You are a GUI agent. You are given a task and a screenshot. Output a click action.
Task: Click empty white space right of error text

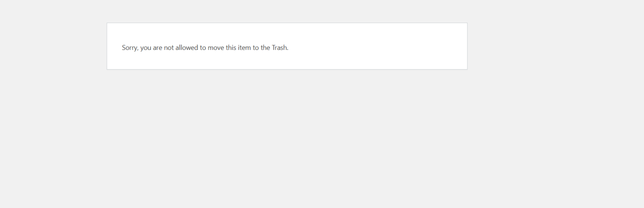pyautogui.click(x=377, y=47)
